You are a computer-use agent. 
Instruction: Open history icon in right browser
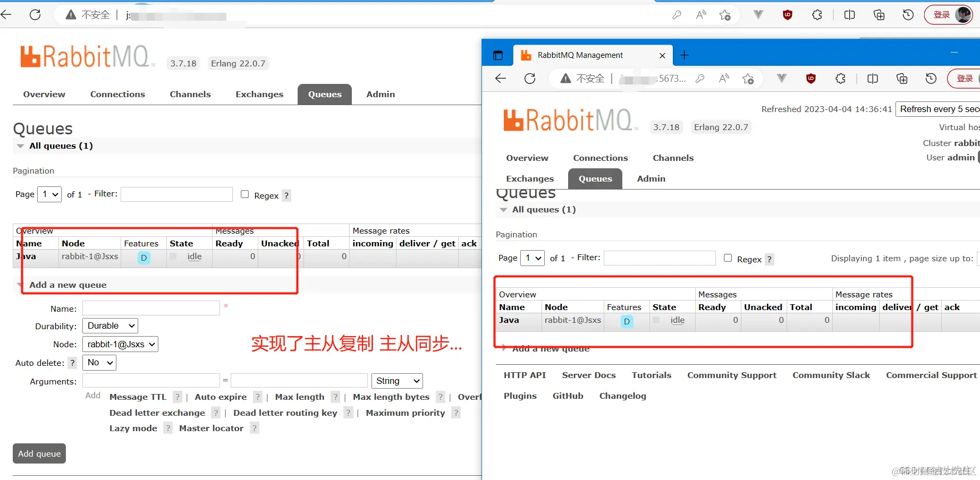click(x=931, y=79)
